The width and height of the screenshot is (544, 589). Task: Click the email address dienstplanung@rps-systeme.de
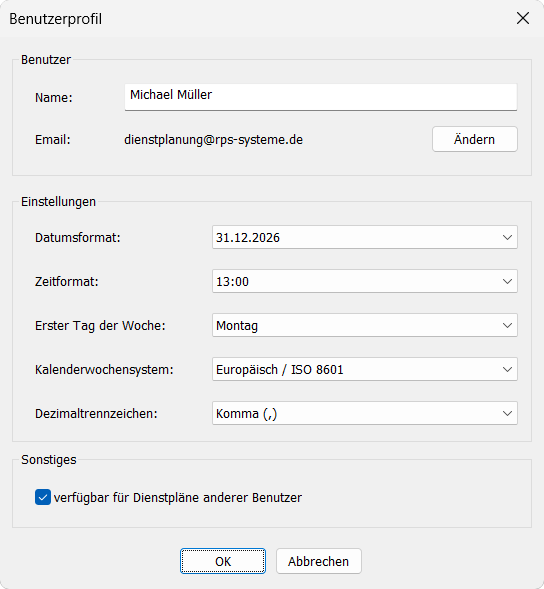pos(213,140)
